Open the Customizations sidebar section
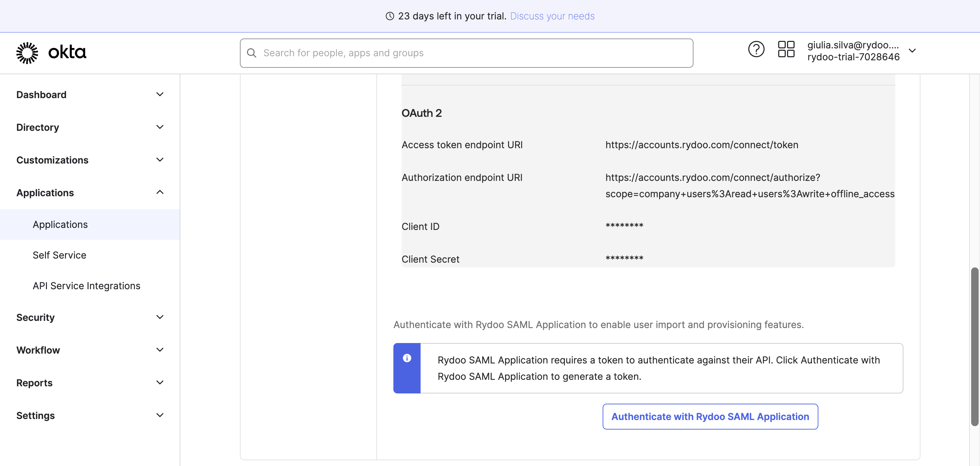The height and width of the screenshot is (466, 980). coord(90,160)
